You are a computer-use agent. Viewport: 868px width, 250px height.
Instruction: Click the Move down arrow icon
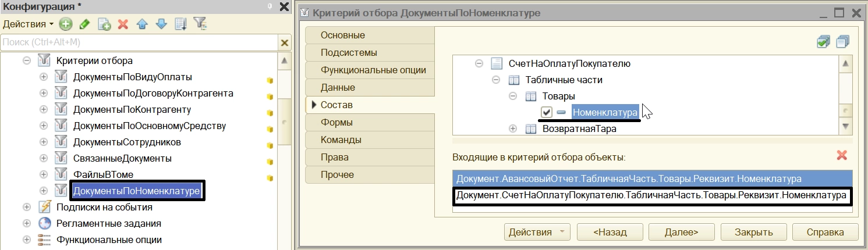point(161,24)
